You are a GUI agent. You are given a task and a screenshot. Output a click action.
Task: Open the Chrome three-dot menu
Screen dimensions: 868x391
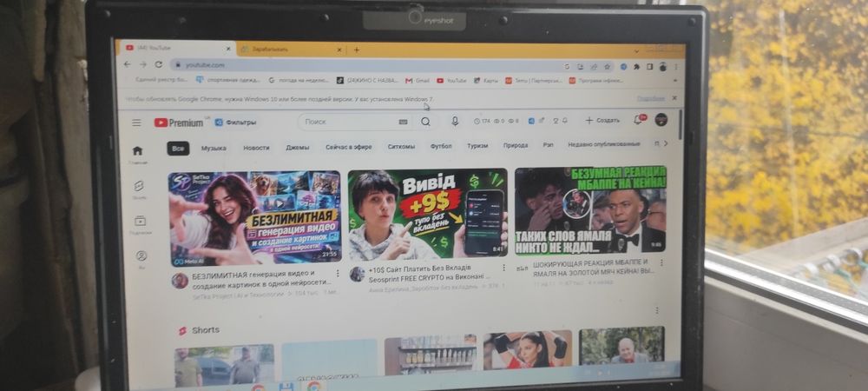pyautogui.click(x=675, y=66)
